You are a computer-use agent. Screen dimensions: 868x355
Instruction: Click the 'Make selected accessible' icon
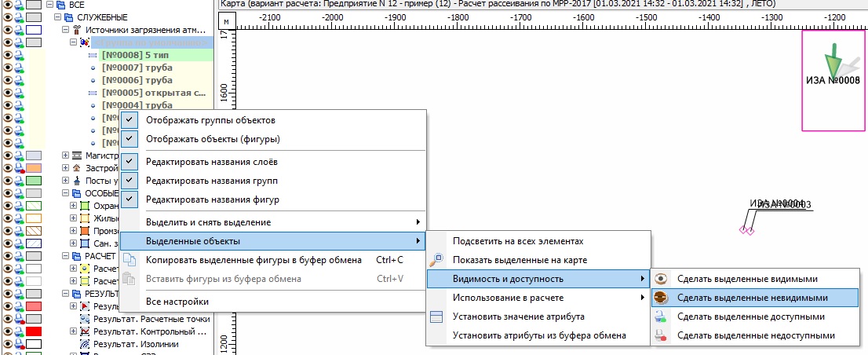[x=662, y=317]
